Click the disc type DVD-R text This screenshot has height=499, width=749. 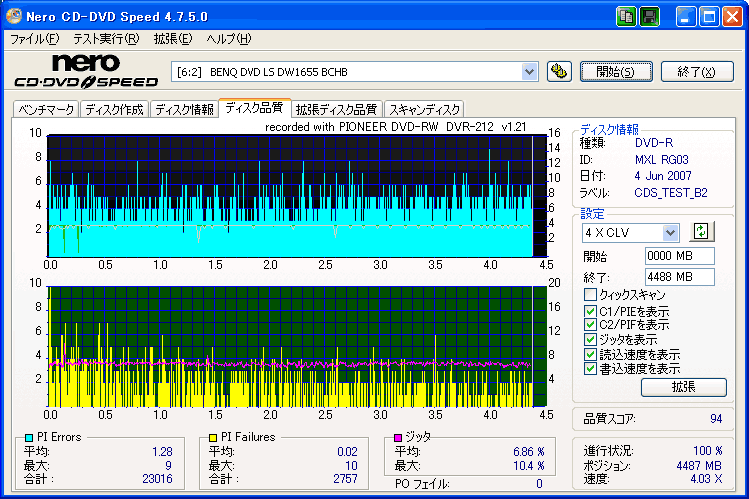point(653,143)
